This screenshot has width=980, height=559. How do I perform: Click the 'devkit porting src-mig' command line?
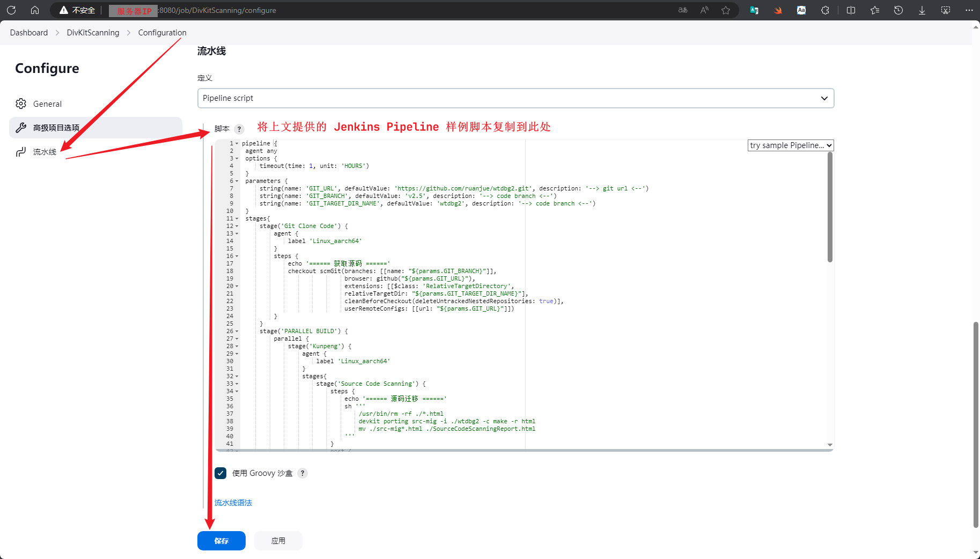tap(447, 422)
